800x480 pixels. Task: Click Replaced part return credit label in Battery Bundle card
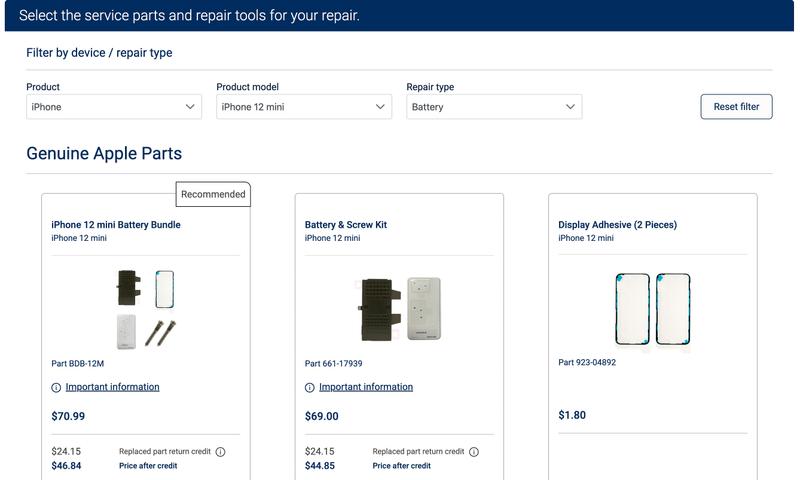pyautogui.click(x=165, y=451)
